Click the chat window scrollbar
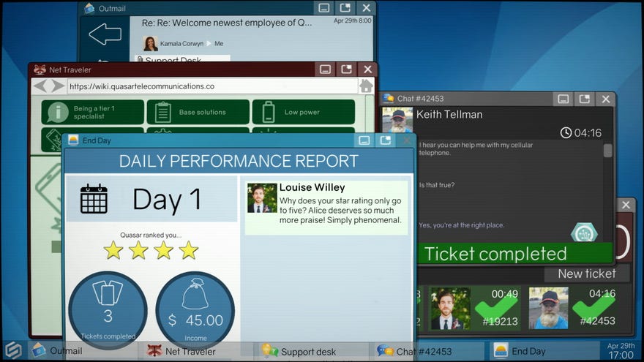 point(608,150)
